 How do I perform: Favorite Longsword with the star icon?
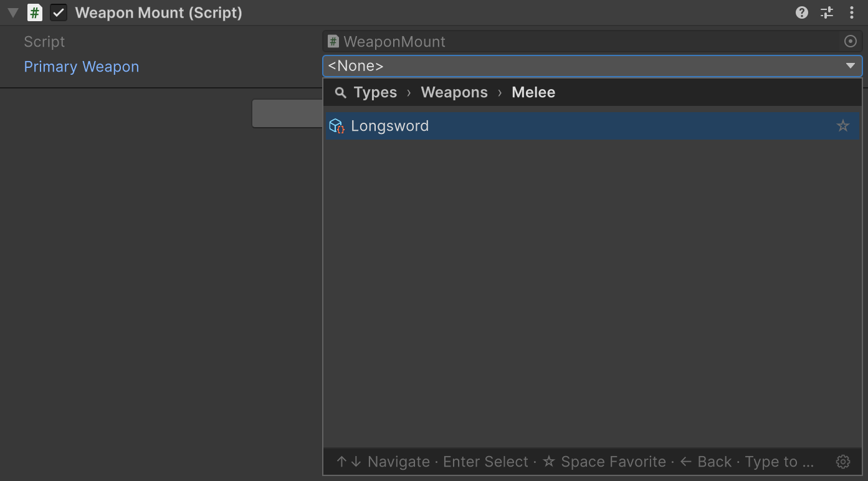coord(843,126)
